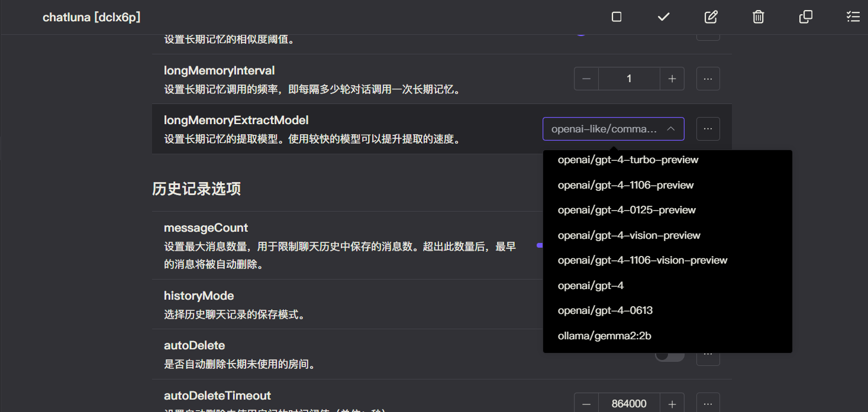Select ollama/gemma2:2b from the model list
868x412 pixels.
click(604, 335)
